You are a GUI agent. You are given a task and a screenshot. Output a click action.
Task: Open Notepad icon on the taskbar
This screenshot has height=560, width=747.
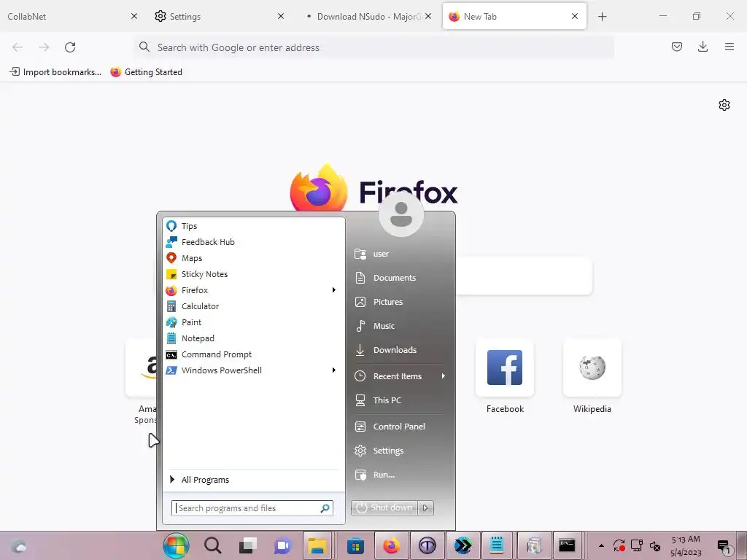tap(497, 545)
